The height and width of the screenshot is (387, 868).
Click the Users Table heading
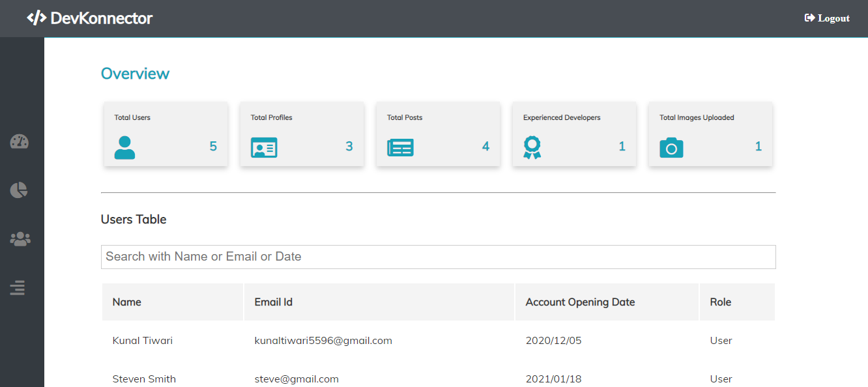tap(134, 220)
